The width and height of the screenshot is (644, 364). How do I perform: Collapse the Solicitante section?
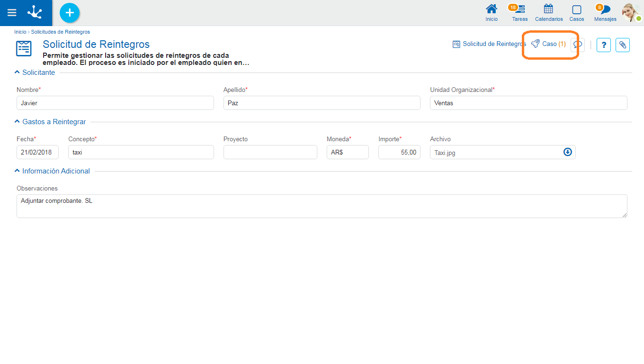coord(18,73)
